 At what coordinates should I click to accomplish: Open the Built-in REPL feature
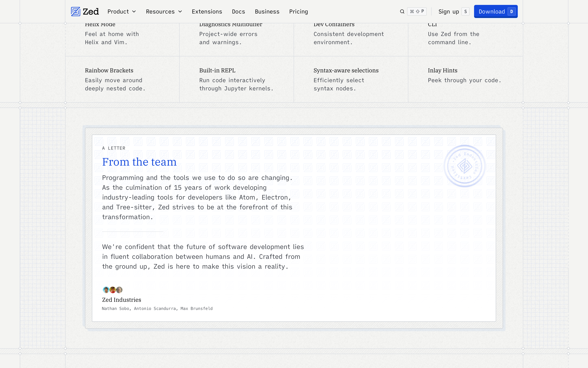tap(217, 70)
